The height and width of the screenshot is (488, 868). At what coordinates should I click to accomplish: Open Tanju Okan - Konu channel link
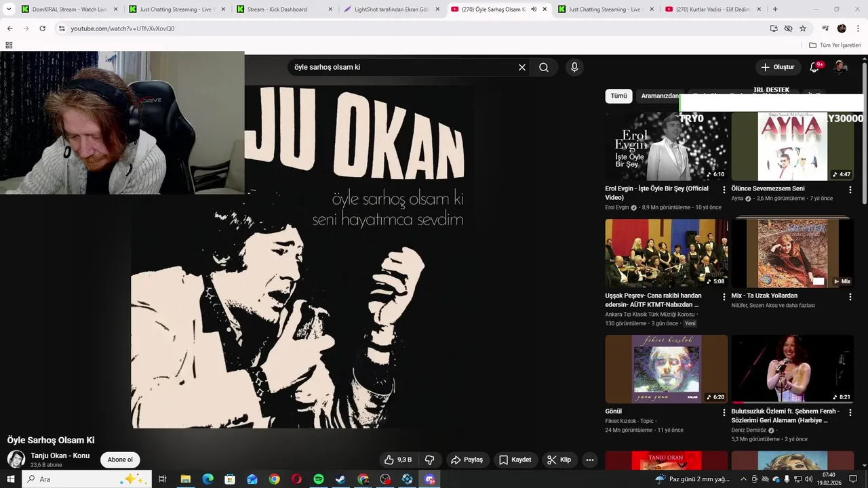(60, 455)
